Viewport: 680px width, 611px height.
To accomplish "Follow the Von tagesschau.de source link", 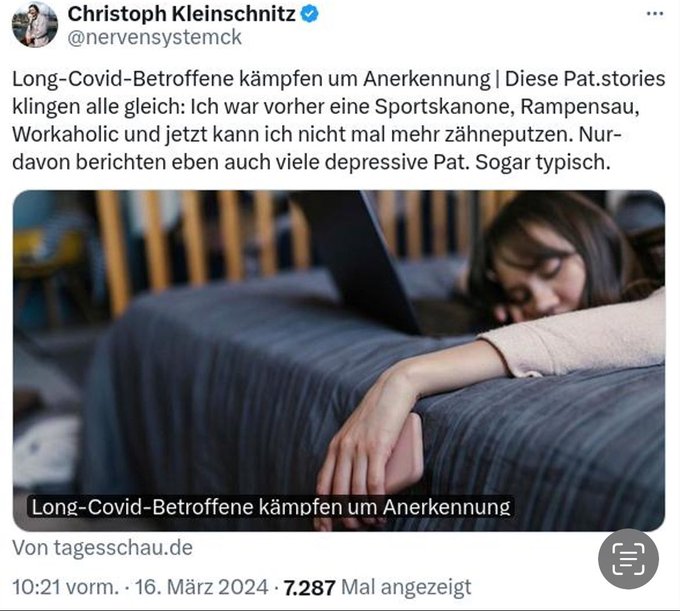I will (x=102, y=548).
